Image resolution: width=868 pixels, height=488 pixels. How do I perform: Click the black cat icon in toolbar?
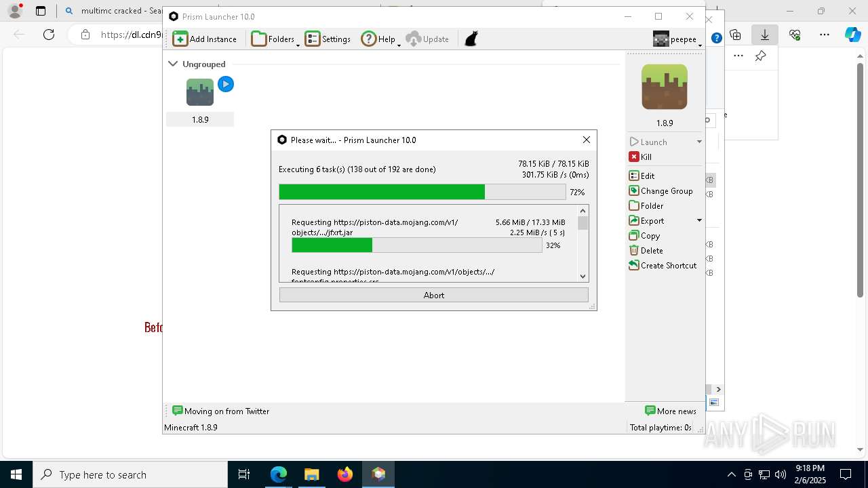[471, 39]
